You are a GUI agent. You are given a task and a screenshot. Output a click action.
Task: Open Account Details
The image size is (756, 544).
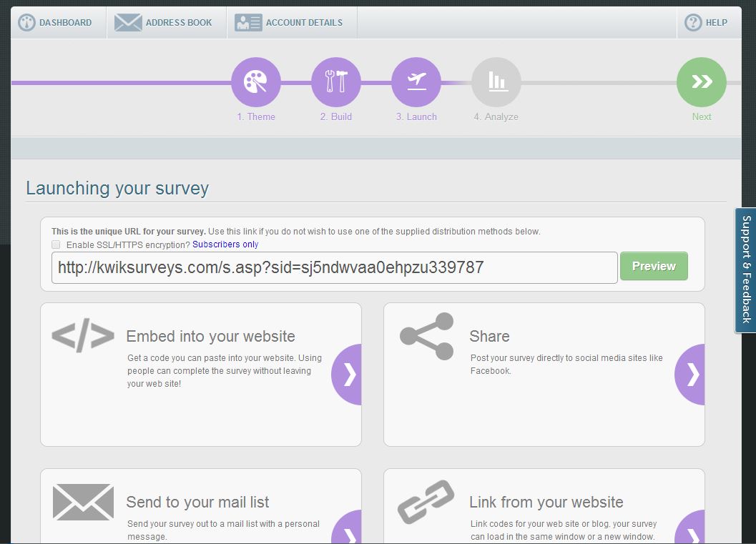coord(289,23)
